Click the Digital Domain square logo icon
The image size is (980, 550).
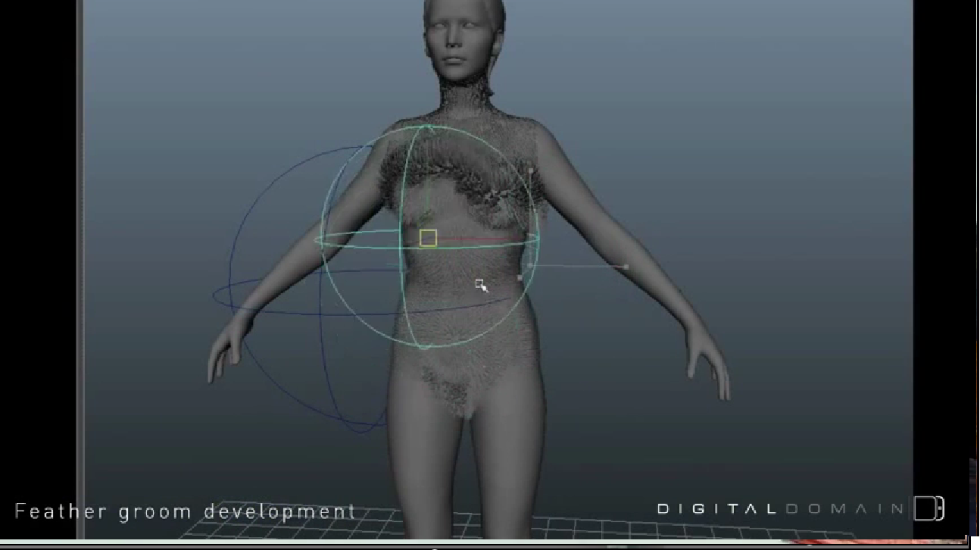click(x=929, y=508)
